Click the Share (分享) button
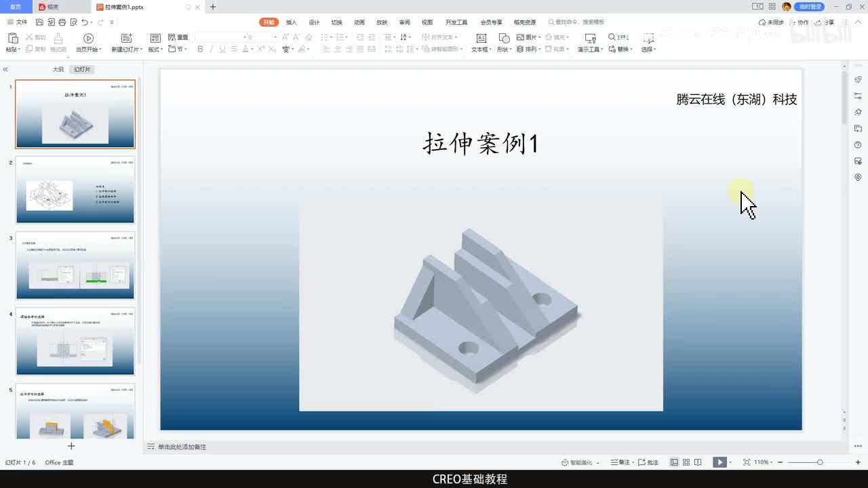Image resolution: width=868 pixels, height=488 pixels. pyautogui.click(x=825, y=22)
